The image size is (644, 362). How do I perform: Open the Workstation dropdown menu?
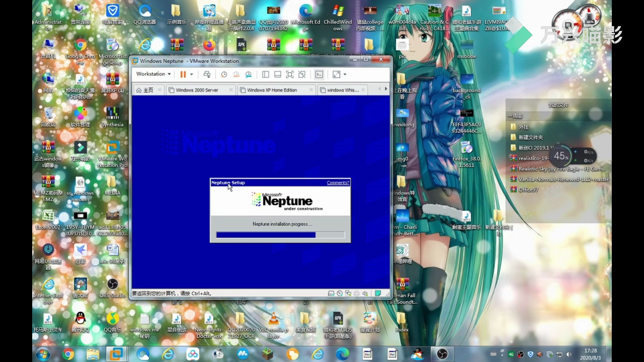point(153,74)
